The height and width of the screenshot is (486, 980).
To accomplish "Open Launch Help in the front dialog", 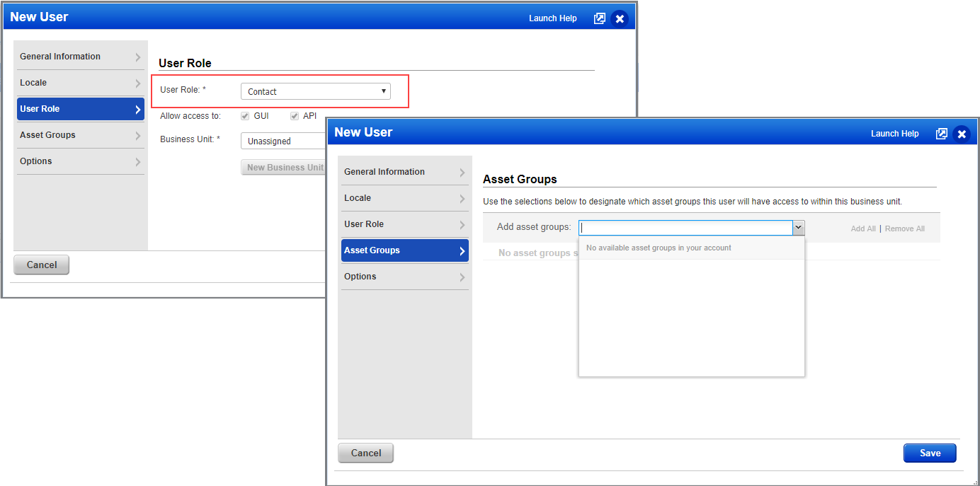I will tap(894, 133).
